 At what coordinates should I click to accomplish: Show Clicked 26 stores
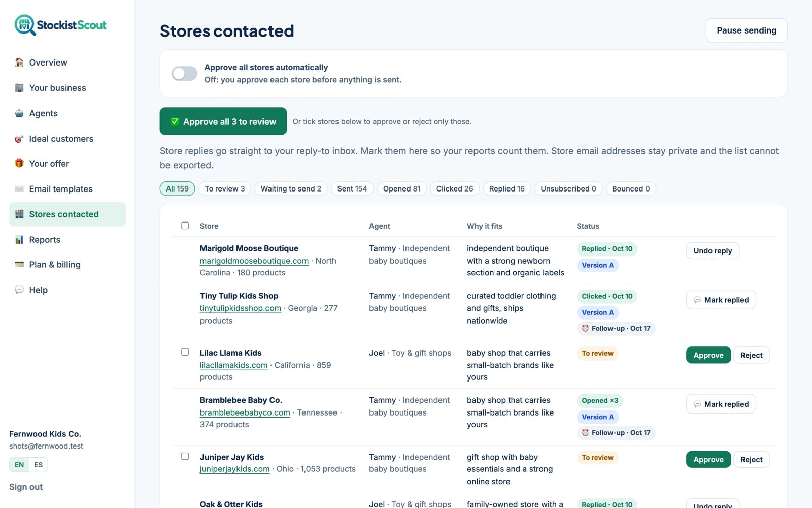(x=455, y=188)
